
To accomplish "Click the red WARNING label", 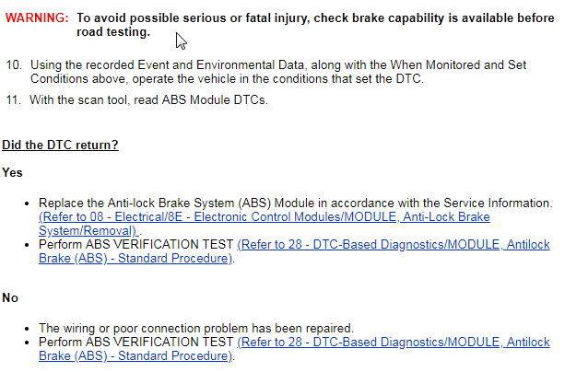I will point(37,18).
